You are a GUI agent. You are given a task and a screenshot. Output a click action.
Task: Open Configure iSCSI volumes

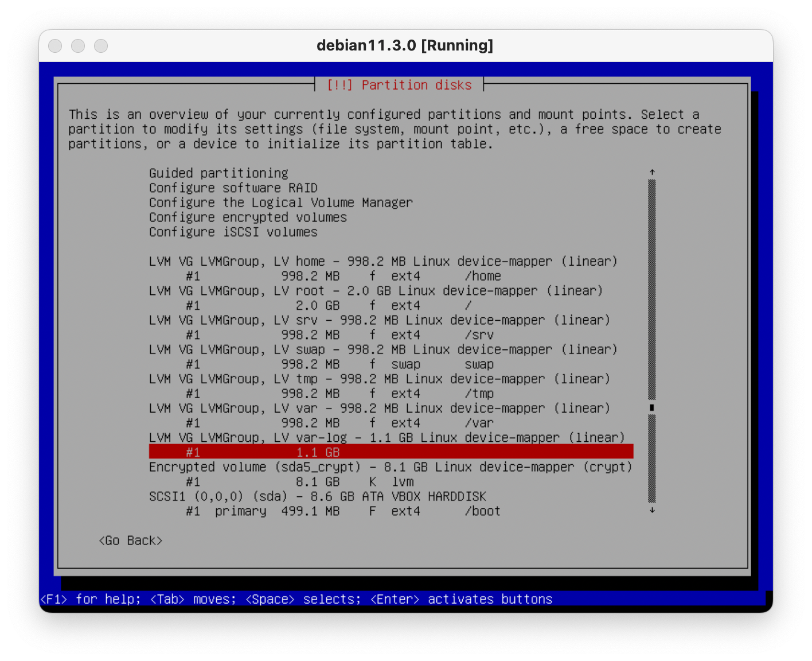(233, 232)
